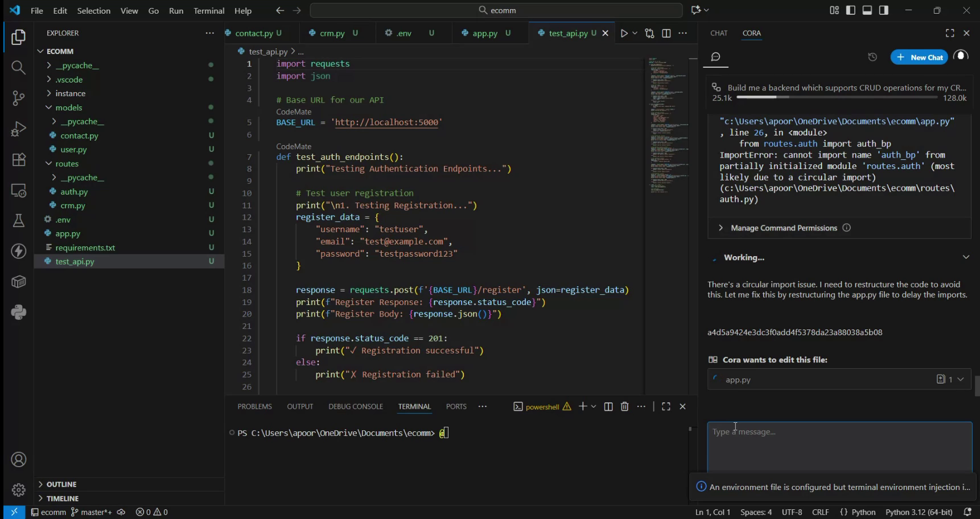The width and height of the screenshot is (980, 519).
Task: Select Python 3.12 interpreter in status bar
Action: (x=918, y=512)
